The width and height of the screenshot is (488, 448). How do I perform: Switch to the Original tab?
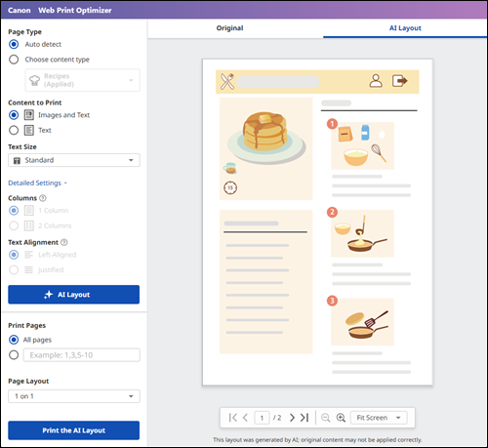coord(229,28)
